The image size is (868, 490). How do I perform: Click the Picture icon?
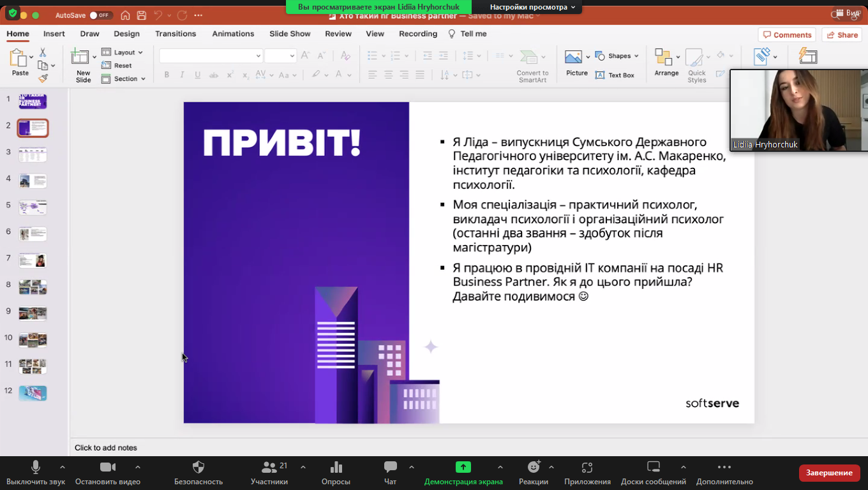pyautogui.click(x=573, y=57)
